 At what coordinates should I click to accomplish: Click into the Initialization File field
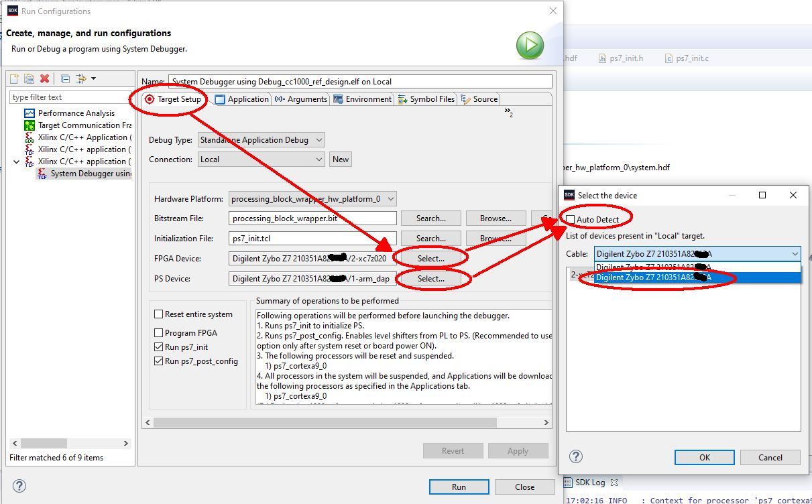point(312,239)
